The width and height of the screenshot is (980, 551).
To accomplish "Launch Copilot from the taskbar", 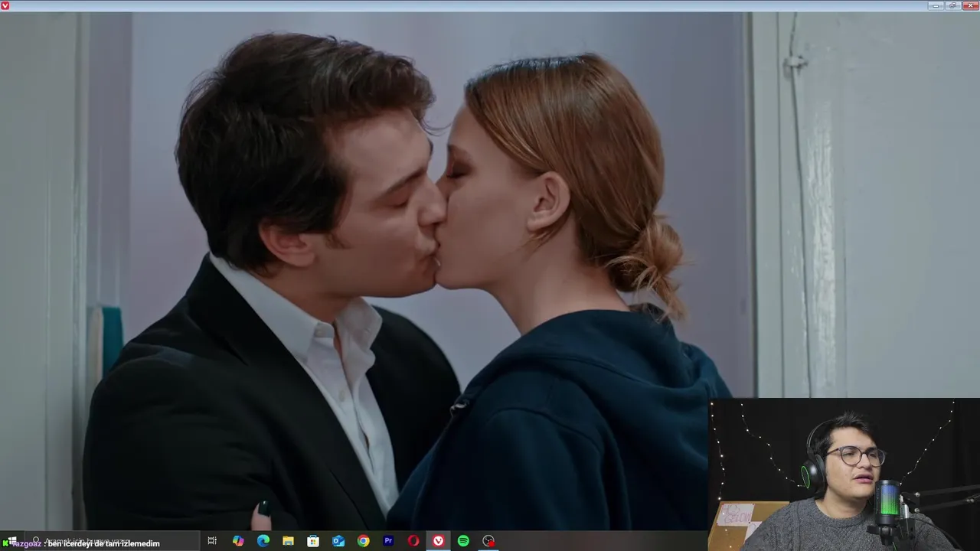I will (x=238, y=541).
